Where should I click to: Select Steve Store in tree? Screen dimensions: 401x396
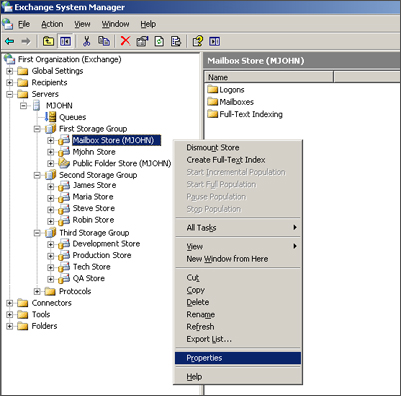point(94,208)
